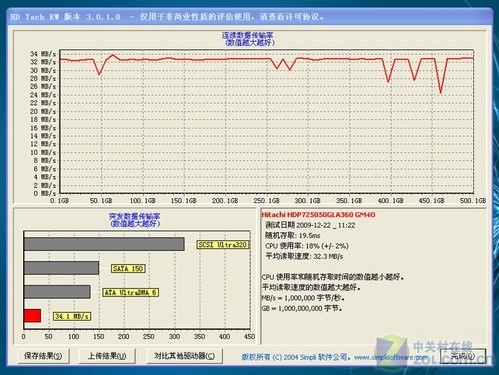Click the HD Tach RW title bar
This screenshot has width=499, height=375.
pos(249,17)
